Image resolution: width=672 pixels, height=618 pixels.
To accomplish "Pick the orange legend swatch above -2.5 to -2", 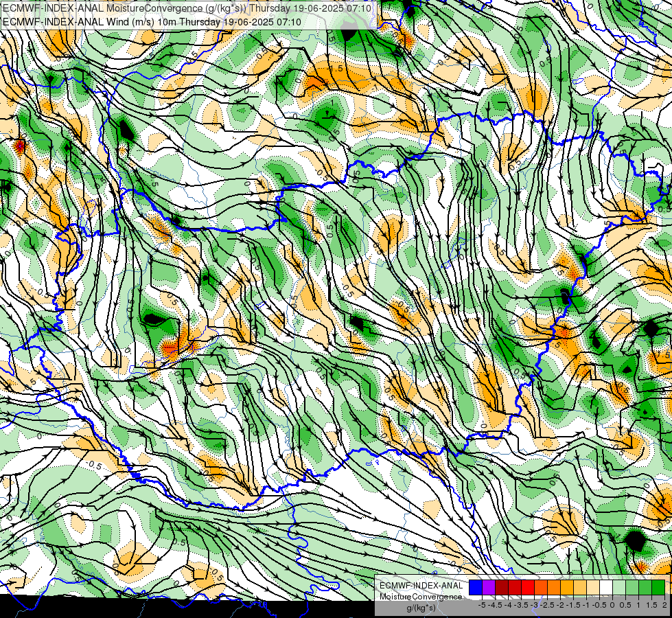I will [x=554, y=587].
